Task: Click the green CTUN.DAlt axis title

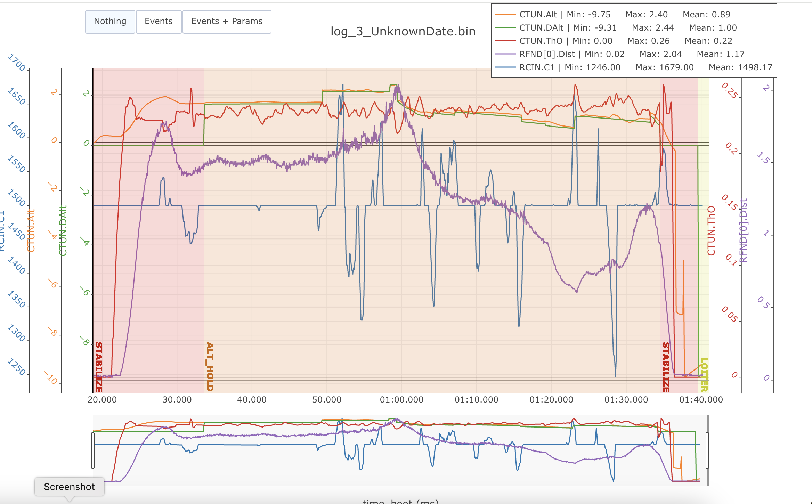Action: click(63, 230)
